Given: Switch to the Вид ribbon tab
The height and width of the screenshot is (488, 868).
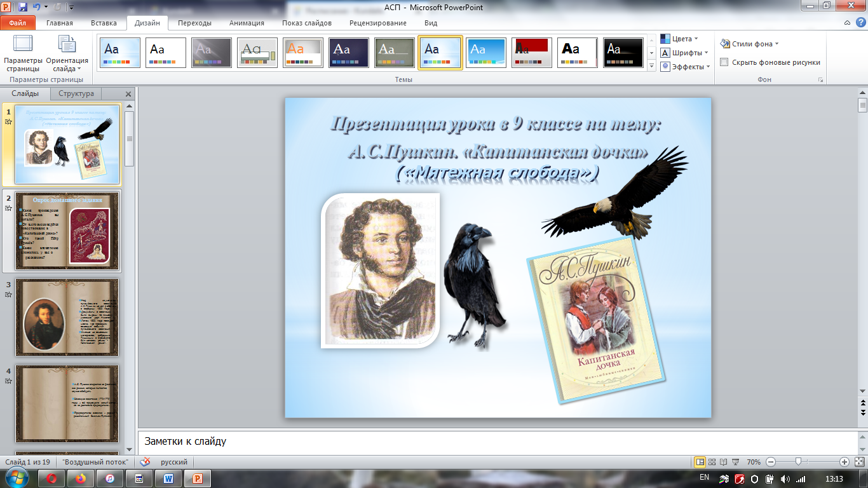Looking at the screenshot, I should pos(431,23).
